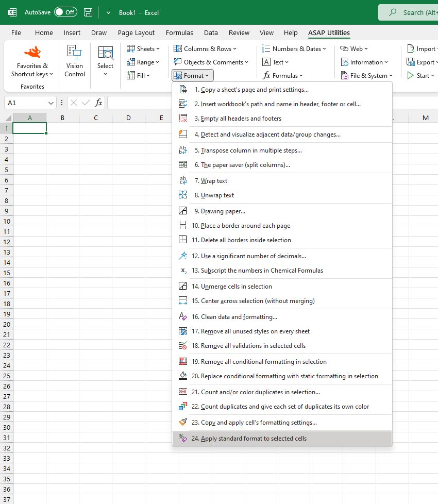Click the insert function fx icon in formula bar
The height and width of the screenshot is (504, 438).
tap(98, 103)
